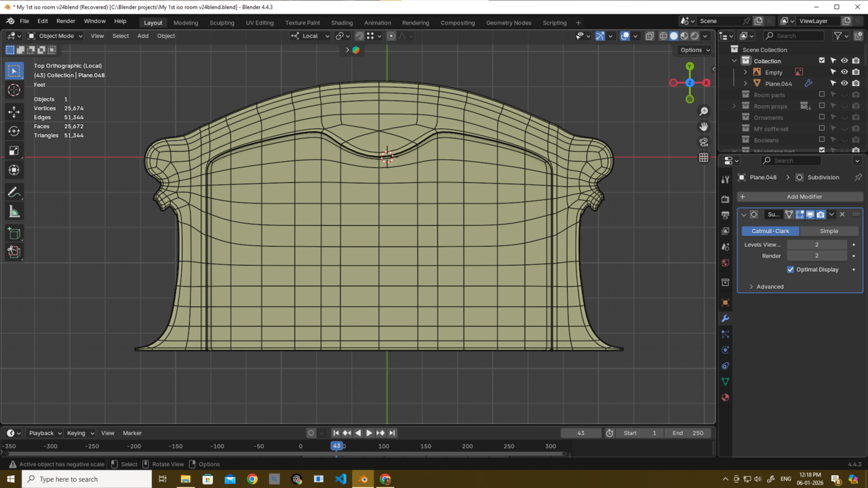Screen dimensions: 868x488
Task: Click the Levels Viewport value field
Action: coord(816,245)
